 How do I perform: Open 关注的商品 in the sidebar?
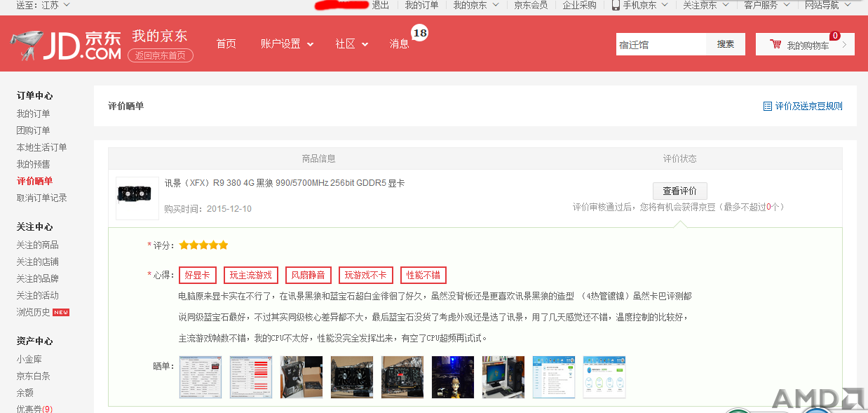click(38, 245)
